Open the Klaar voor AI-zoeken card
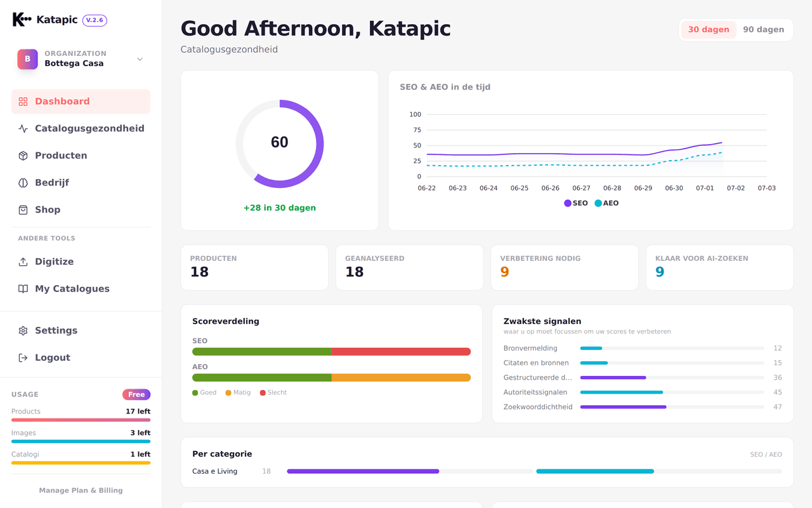The image size is (812, 508). click(719, 268)
